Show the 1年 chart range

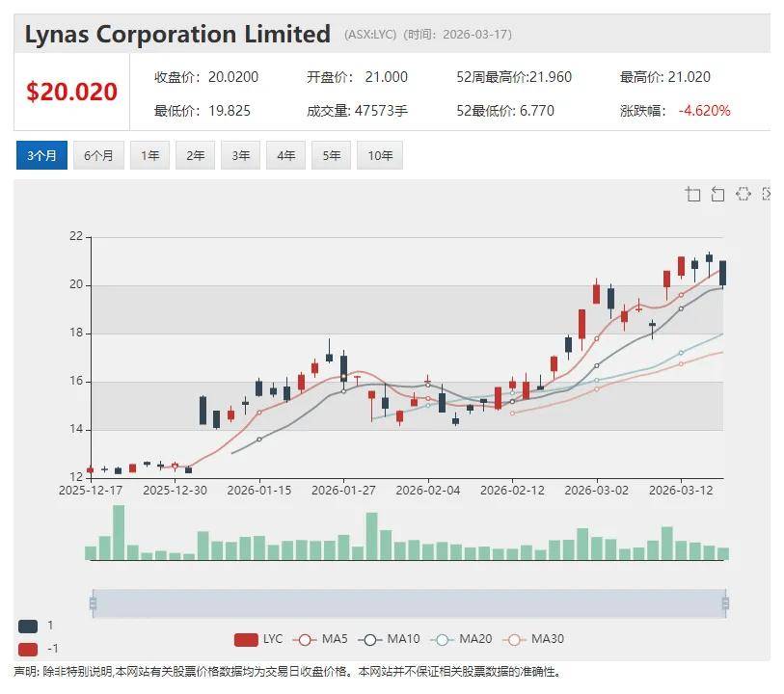pos(149,155)
